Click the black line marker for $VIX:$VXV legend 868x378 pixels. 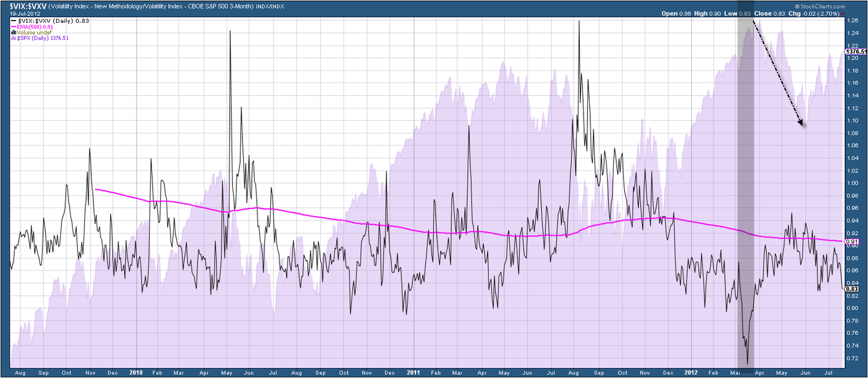[15, 21]
